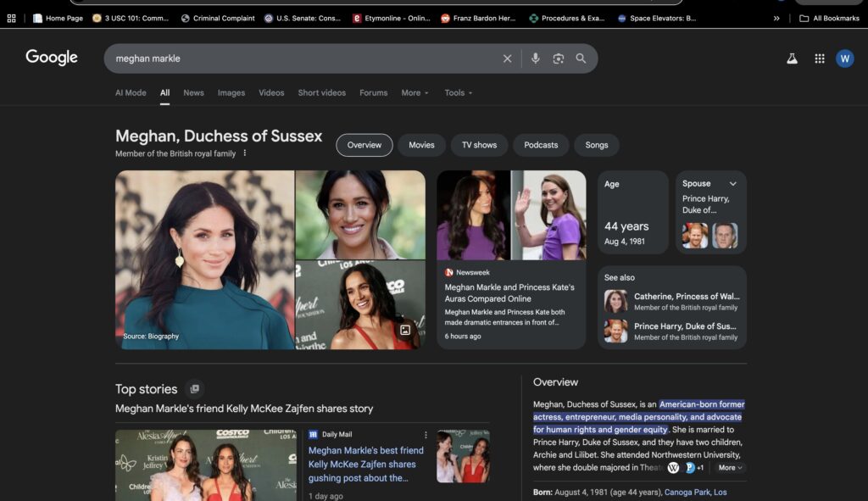The height and width of the screenshot is (501, 868).
Task: Open the Daily Mail article's three-dot menu
Action: [426, 435]
